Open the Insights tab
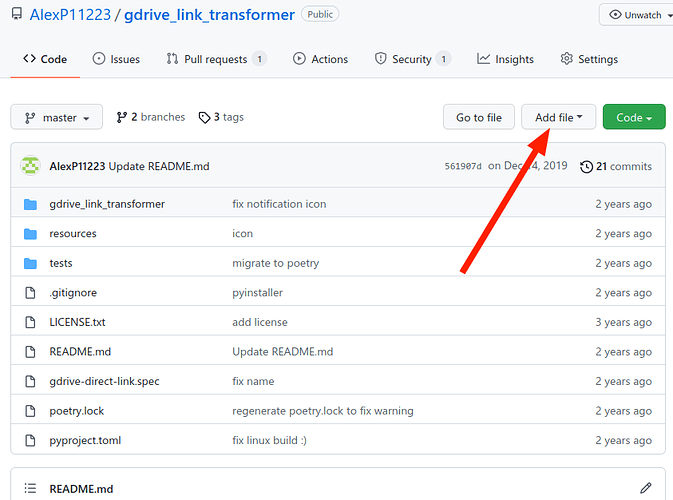Viewport: 673px width, 500px height. tap(505, 59)
